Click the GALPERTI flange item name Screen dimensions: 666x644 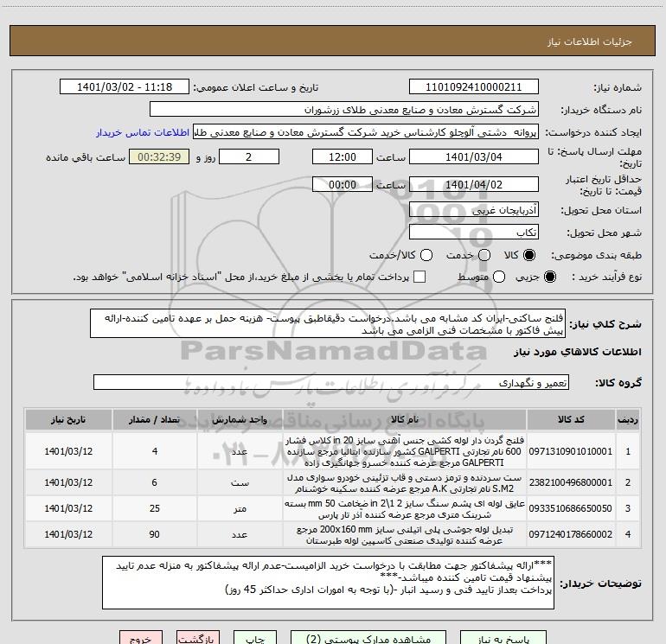[x=405, y=451]
